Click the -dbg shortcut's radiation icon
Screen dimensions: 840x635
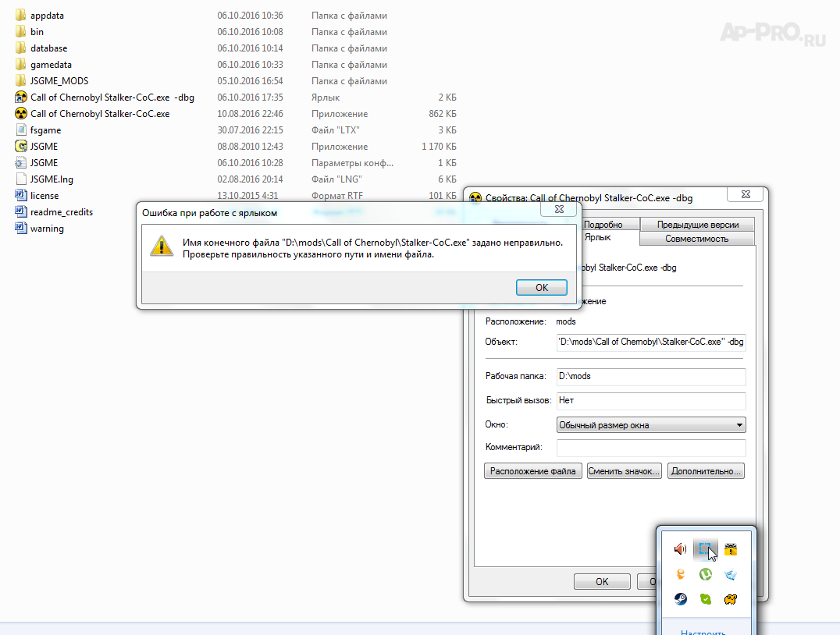pos(21,97)
